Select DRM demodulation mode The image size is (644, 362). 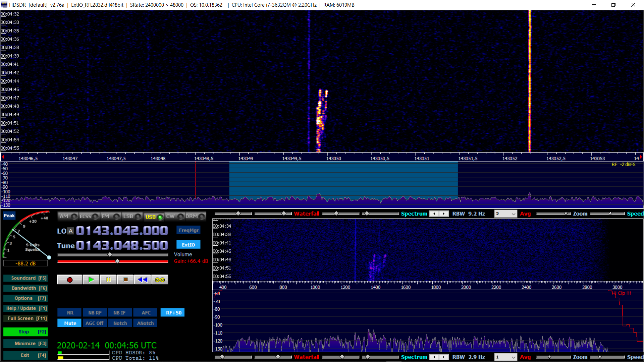pos(195,217)
